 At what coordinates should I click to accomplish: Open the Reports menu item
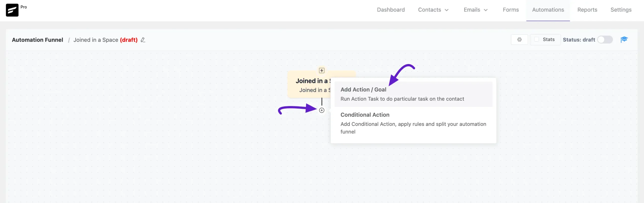click(x=587, y=10)
